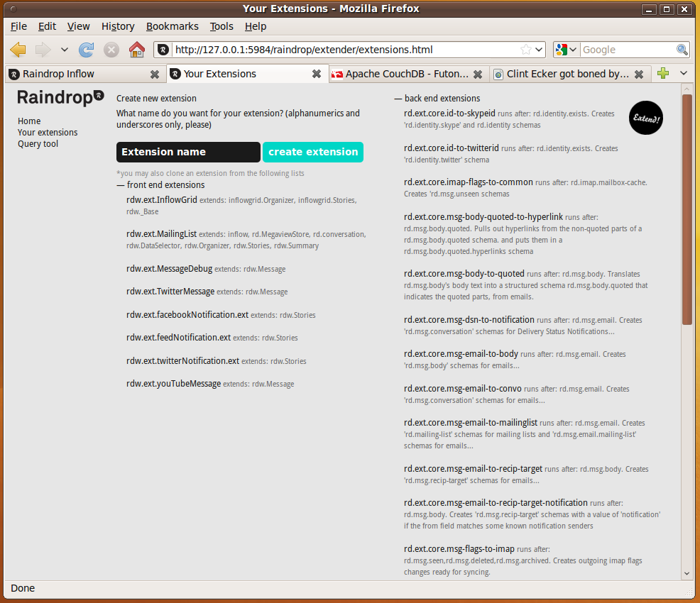
Task: Run search with the magnifier icon
Action: (x=682, y=50)
